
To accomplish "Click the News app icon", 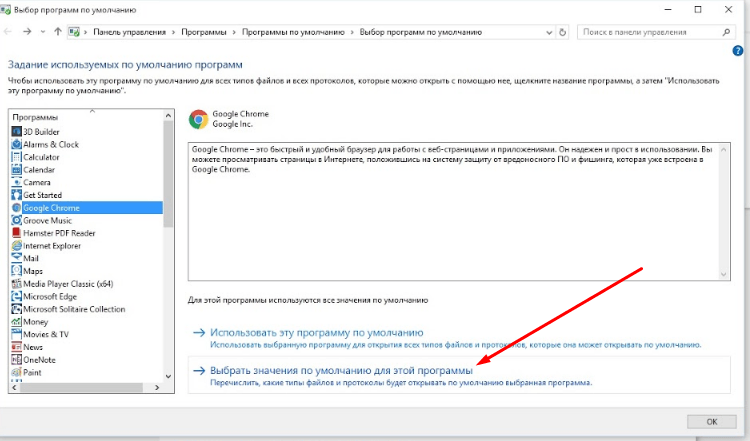I will pyautogui.click(x=16, y=347).
